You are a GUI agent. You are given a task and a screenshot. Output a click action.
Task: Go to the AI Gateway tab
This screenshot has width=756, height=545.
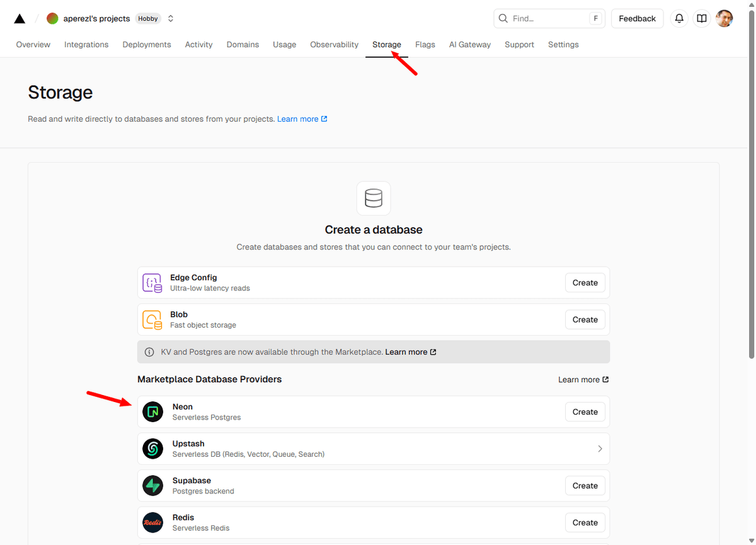pos(469,45)
